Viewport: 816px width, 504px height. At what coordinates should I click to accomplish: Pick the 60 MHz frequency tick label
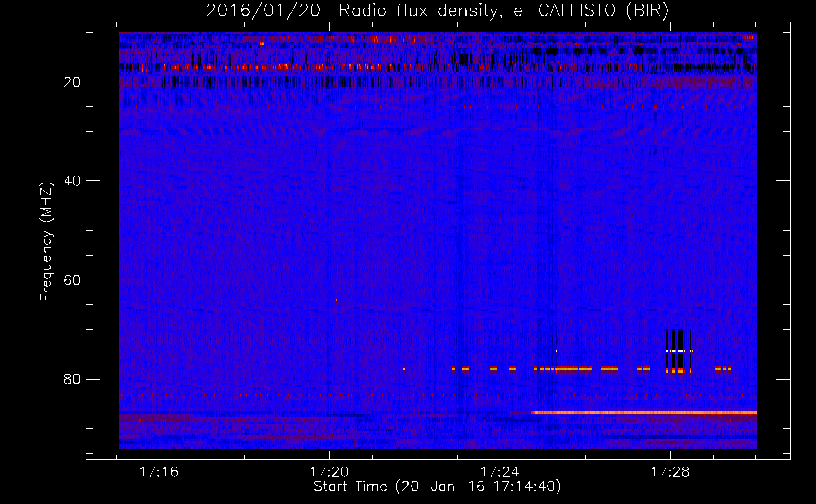click(72, 280)
